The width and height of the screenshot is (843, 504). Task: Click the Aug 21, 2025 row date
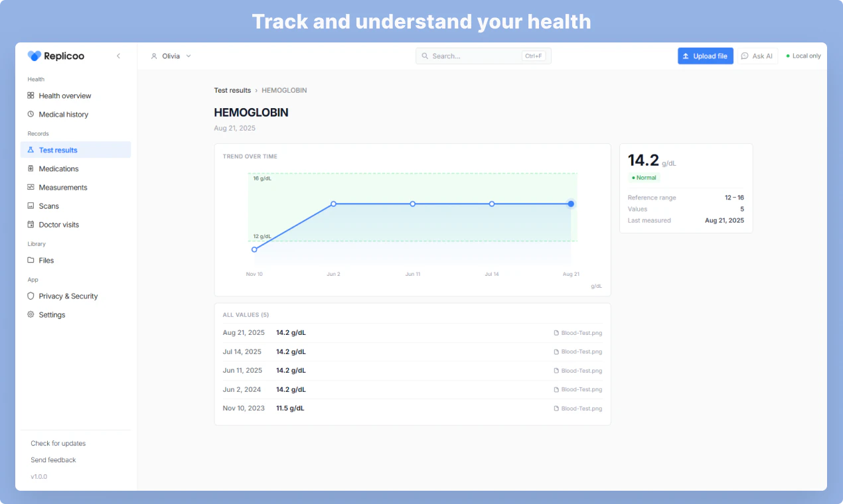click(244, 333)
